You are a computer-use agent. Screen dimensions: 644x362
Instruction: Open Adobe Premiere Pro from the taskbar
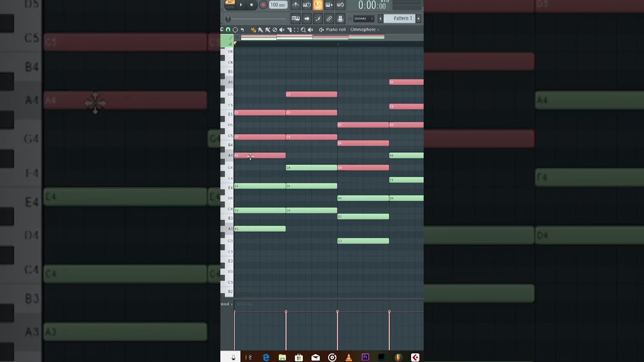(x=365, y=357)
